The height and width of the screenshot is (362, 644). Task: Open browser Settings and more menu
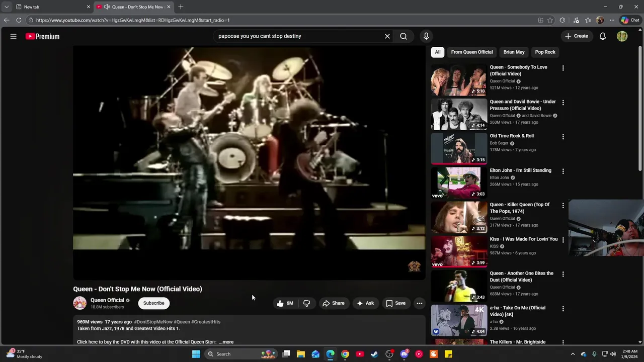612,20
